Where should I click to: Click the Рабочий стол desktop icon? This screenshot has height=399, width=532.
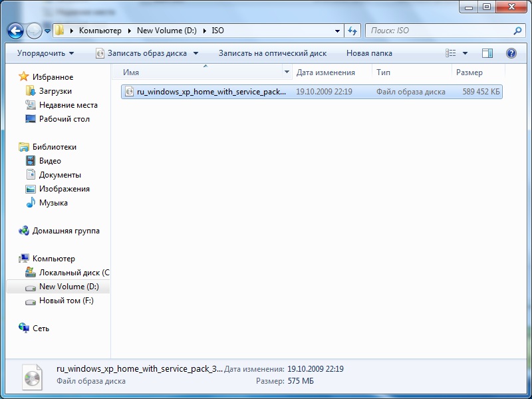pyautogui.click(x=31, y=119)
